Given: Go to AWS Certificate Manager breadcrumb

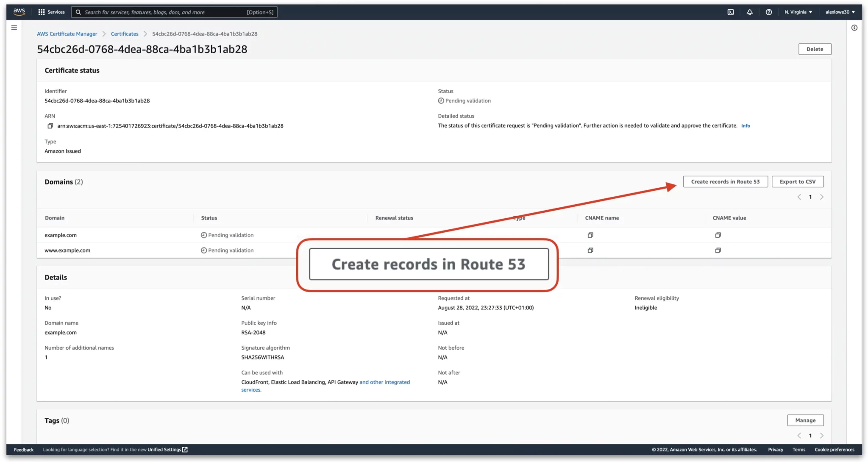Looking at the screenshot, I should [x=67, y=34].
